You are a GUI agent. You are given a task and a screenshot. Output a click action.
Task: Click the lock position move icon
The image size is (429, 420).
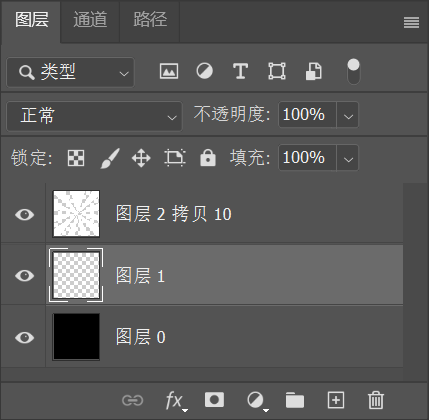pyautogui.click(x=141, y=158)
